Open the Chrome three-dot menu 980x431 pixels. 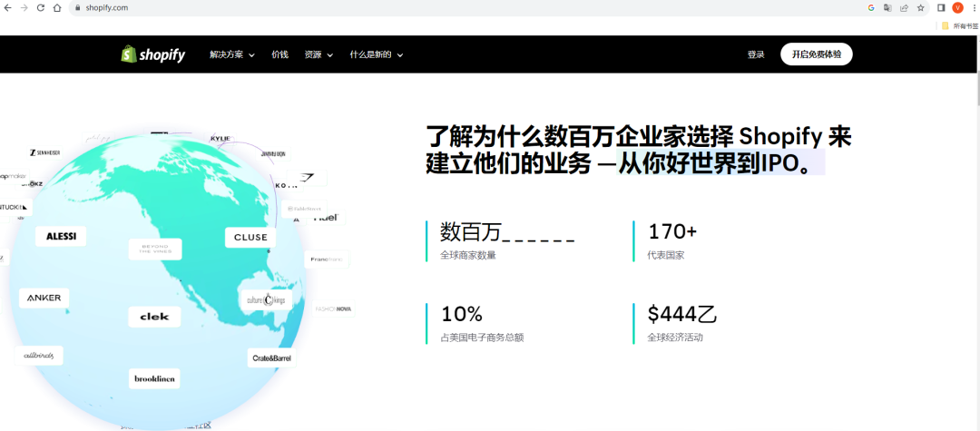coord(974,8)
